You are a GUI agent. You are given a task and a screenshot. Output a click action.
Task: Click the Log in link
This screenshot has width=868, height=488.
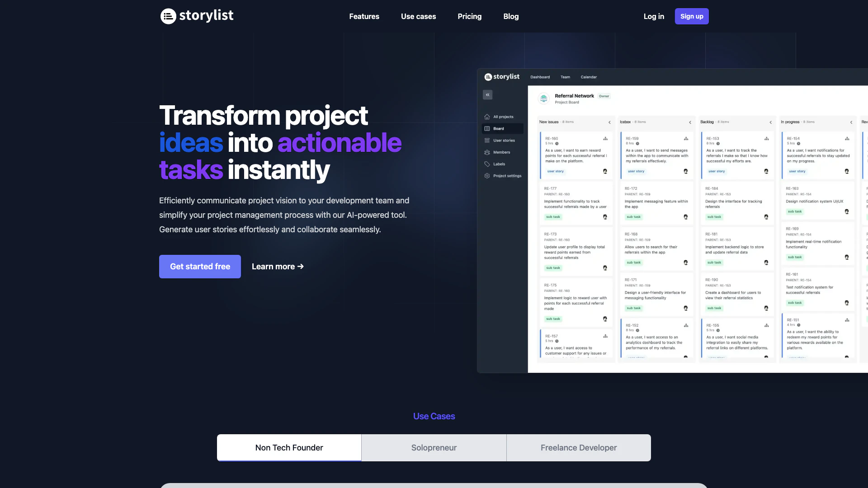click(654, 16)
